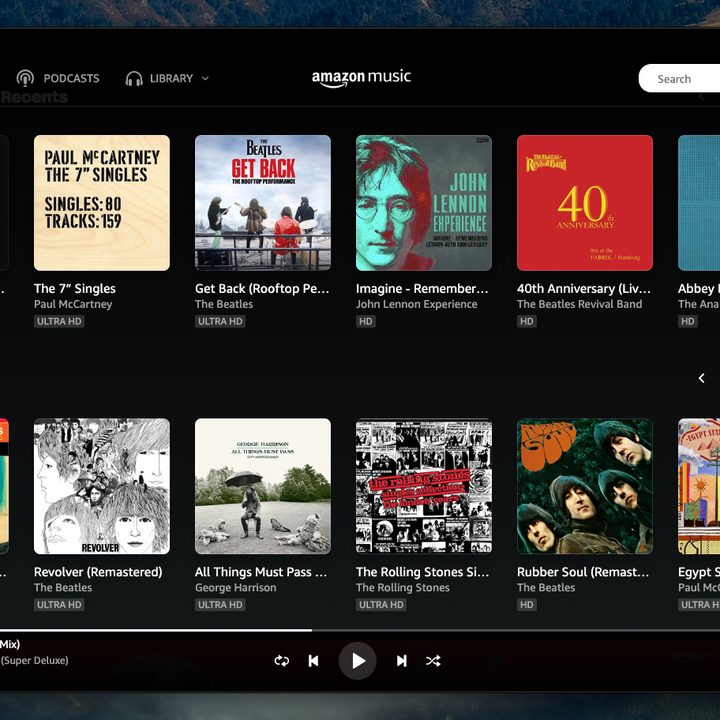Open John Lennon Experience artist link
Screen dimensions: 720x720
click(x=417, y=304)
